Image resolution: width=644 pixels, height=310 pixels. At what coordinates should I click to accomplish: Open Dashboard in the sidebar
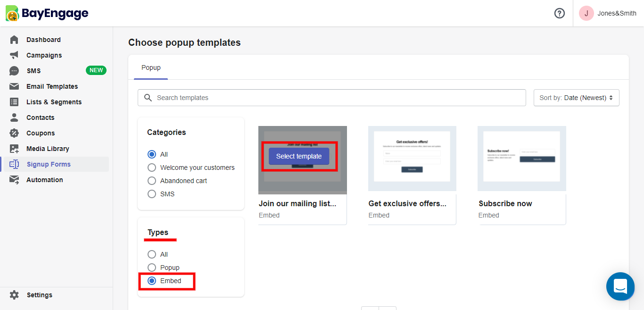pyautogui.click(x=43, y=40)
